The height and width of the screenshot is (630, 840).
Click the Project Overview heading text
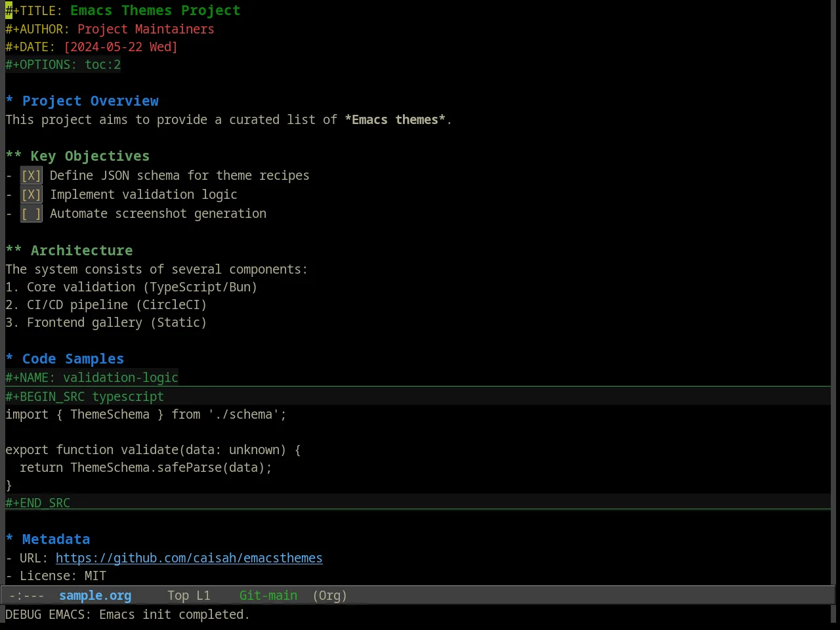pyautogui.click(x=91, y=101)
